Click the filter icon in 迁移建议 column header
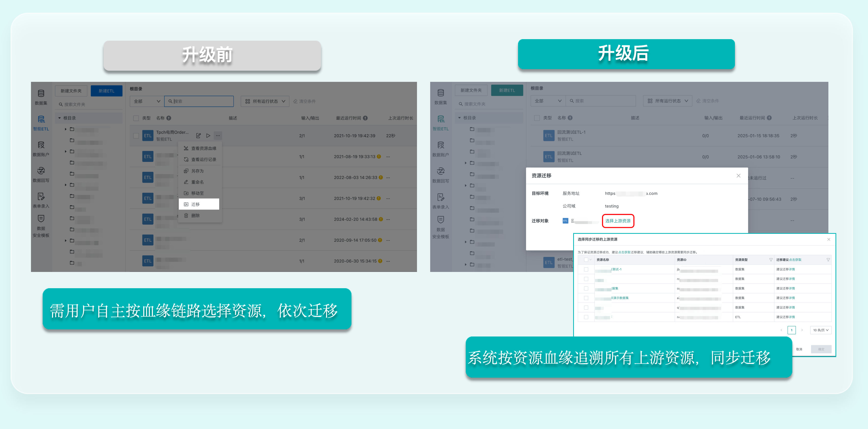Screen dimensions: 868x429 click(828, 260)
